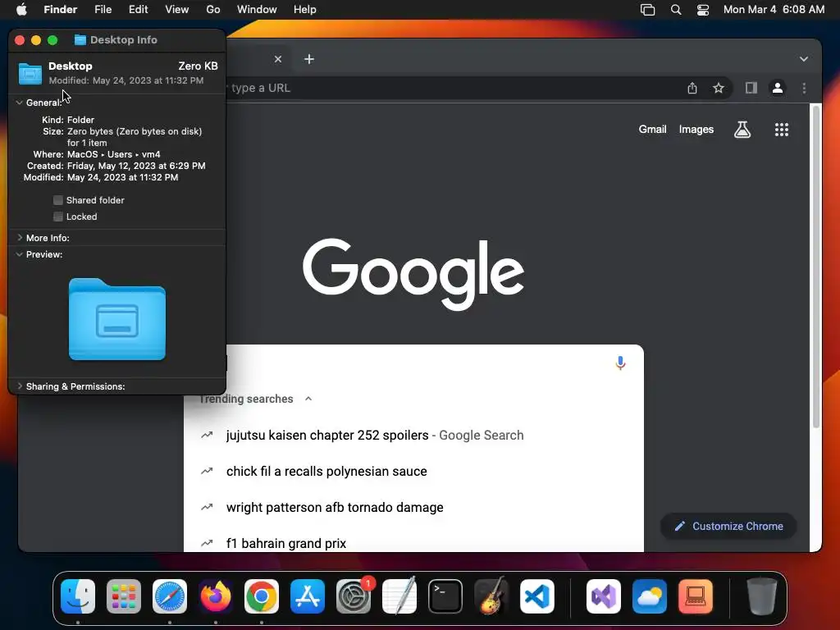Open the View menu

177,10
